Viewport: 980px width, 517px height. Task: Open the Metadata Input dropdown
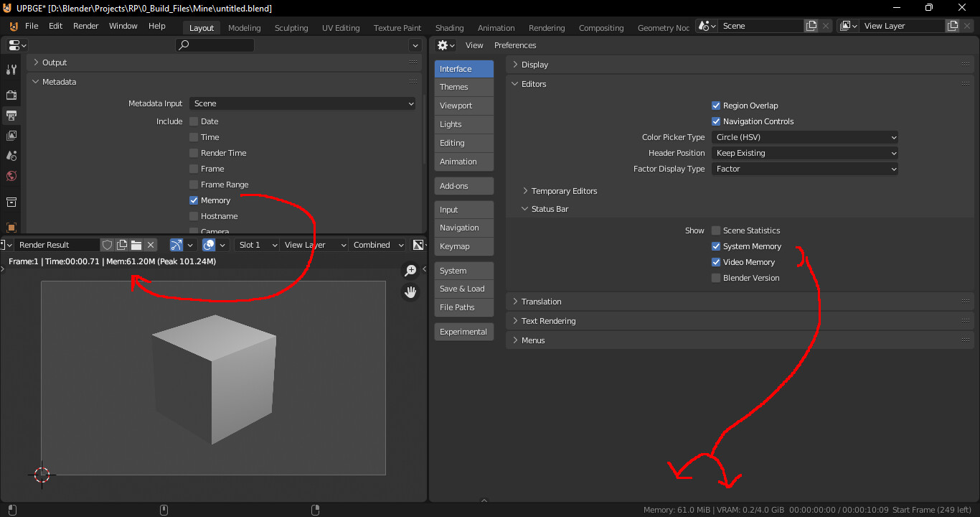point(301,103)
